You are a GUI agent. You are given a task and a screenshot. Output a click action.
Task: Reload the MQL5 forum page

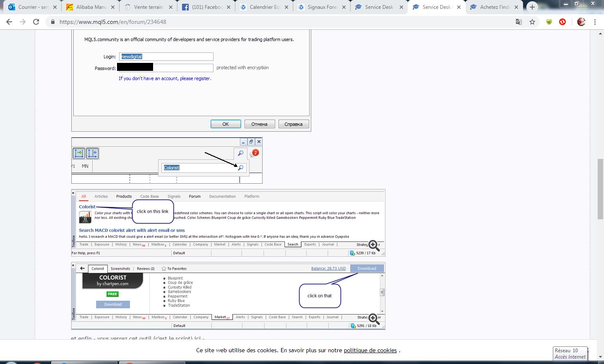point(36,22)
